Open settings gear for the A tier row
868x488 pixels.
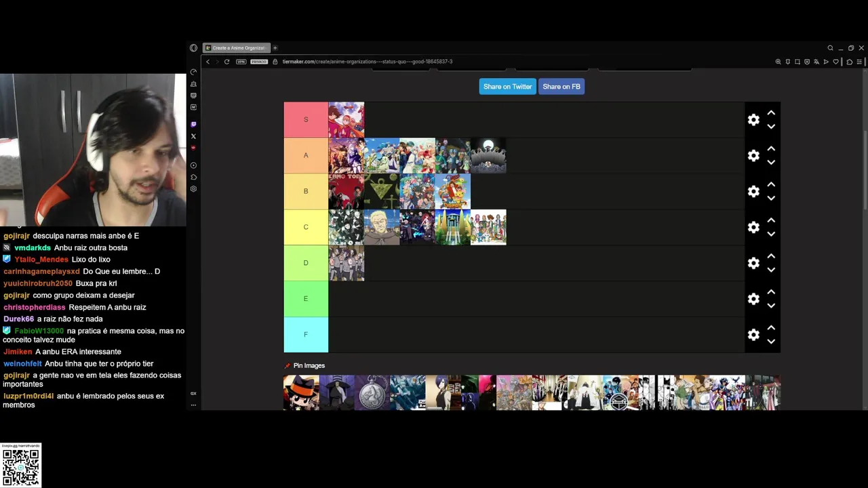pyautogui.click(x=753, y=156)
